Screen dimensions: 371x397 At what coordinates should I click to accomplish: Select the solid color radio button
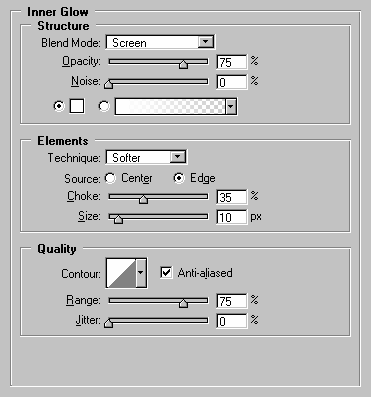[x=59, y=106]
